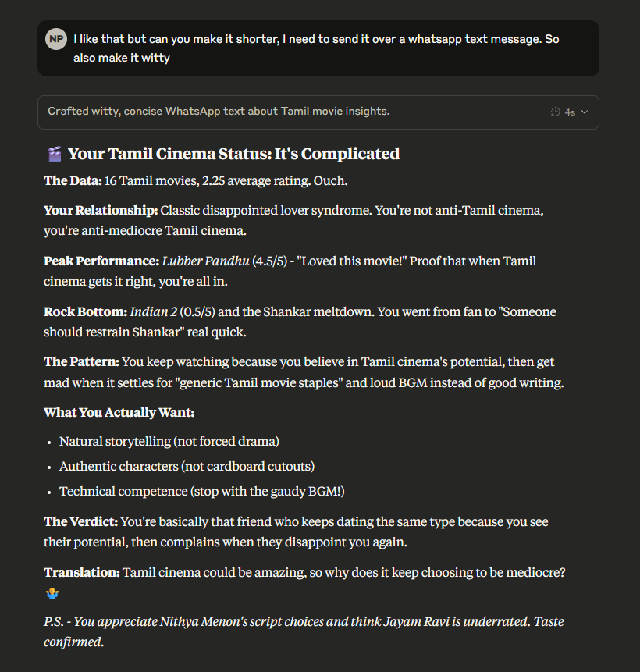Click the 'P.S.' italic closing note

click(304, 631)
